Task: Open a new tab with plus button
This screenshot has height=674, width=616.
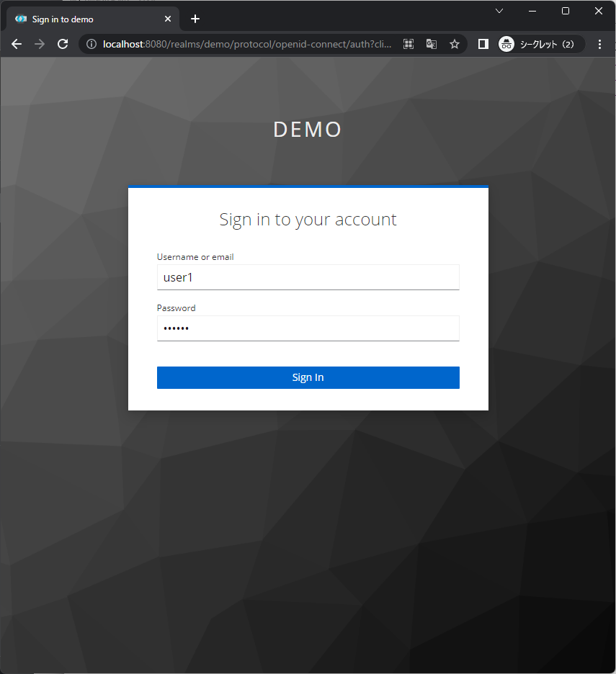Action: coord(195,19)
